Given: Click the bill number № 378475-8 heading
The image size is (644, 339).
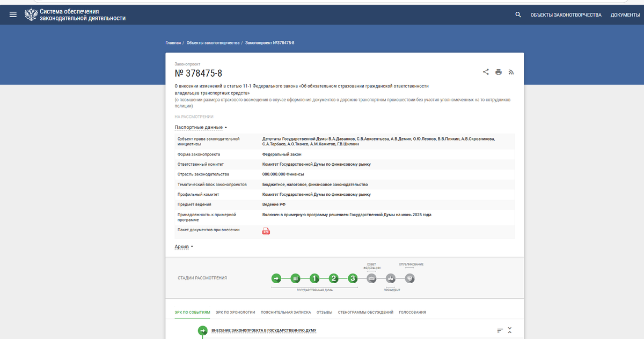Looking at the screenshot, I should 199,73.
